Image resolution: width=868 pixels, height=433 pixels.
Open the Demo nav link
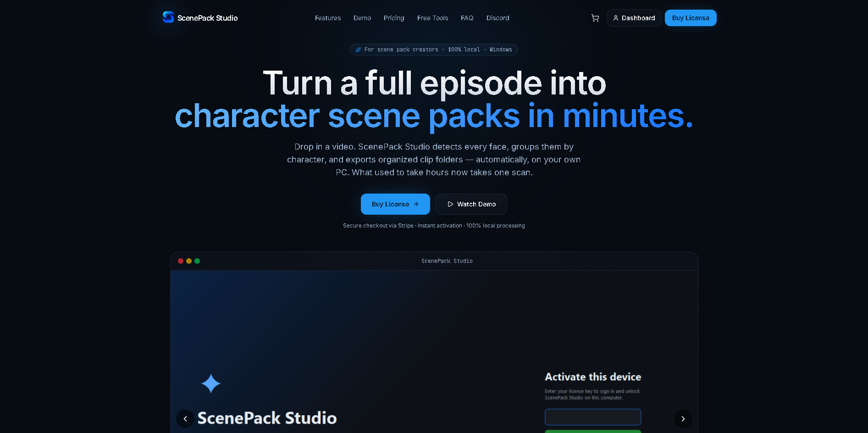pyautogui.click(x=362, y=18)
